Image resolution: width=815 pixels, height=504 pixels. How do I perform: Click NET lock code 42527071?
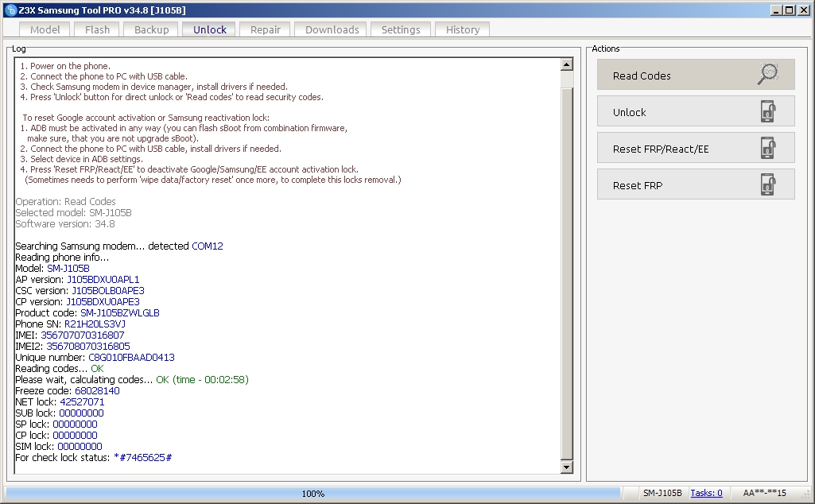coord(82,402)
